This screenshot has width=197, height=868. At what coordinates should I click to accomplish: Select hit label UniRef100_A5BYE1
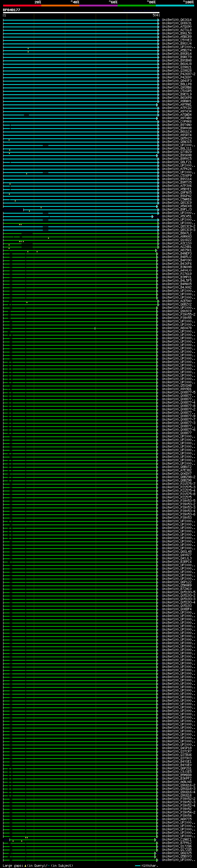(177, 189)
